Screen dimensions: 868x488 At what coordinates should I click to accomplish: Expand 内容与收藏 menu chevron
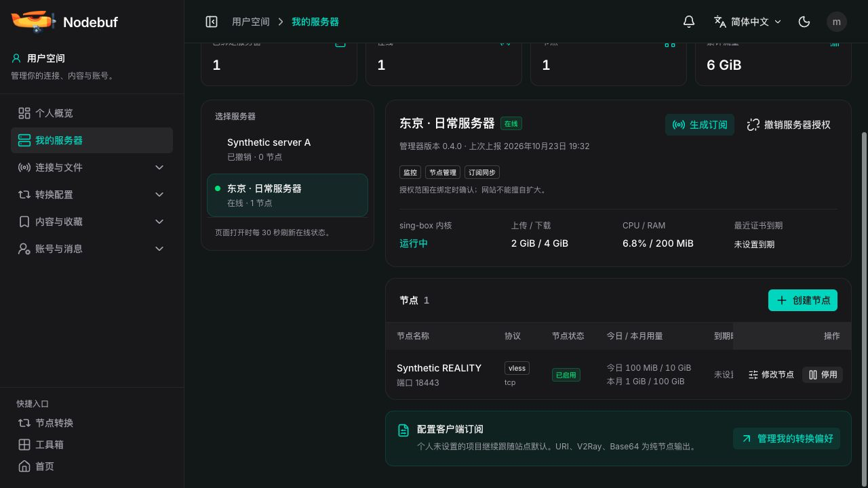pos(159,222)
